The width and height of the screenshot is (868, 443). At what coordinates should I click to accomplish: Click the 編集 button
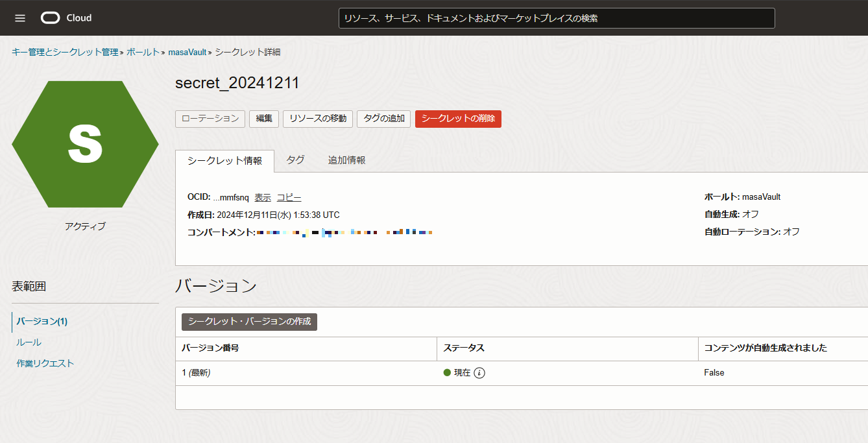pos(264,119)
